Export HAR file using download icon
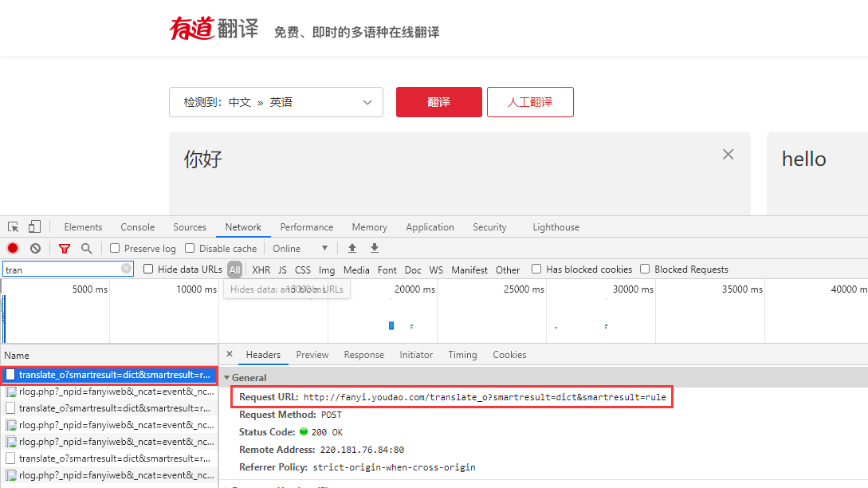Image resolution: width=868 pixels, height=488 pixels. click(374, 248)
